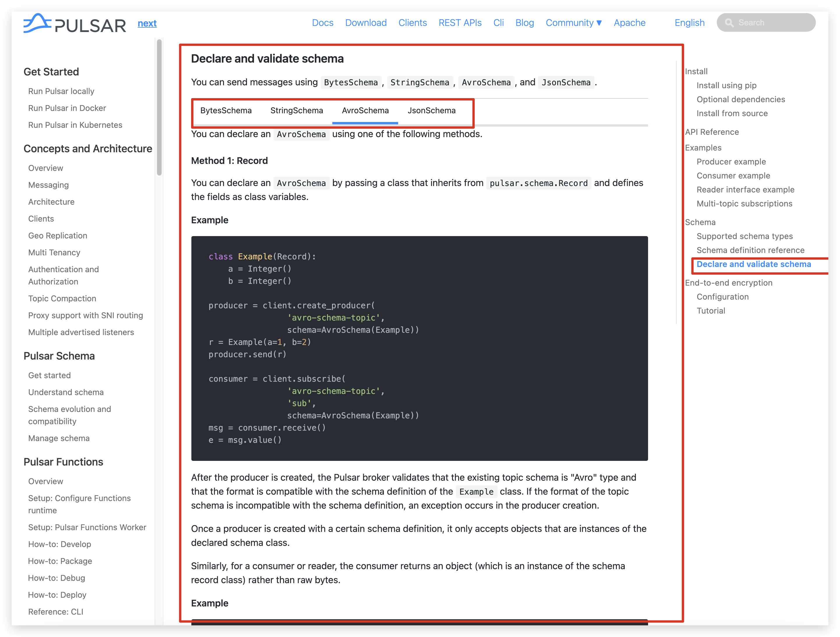Viewport: 840px width, 637px height.
Task: Jump to Declare and validate schema
Action: coord(753,265)
